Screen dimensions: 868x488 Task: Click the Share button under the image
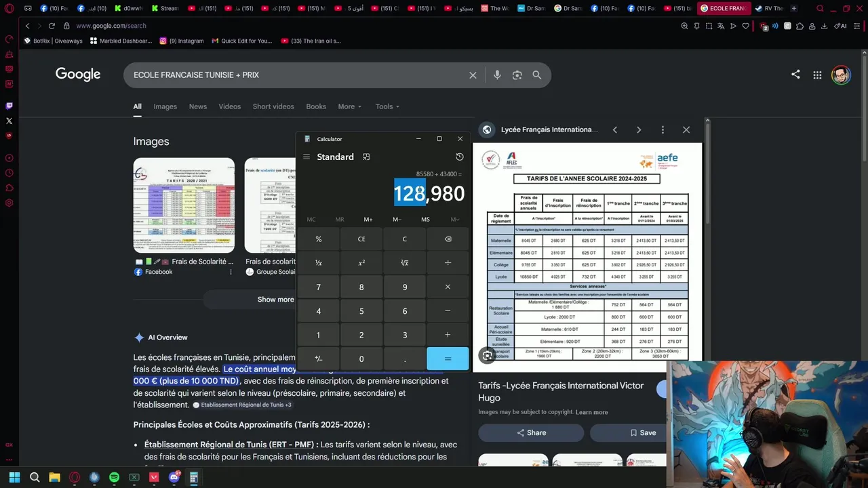(x=531, y=432)
